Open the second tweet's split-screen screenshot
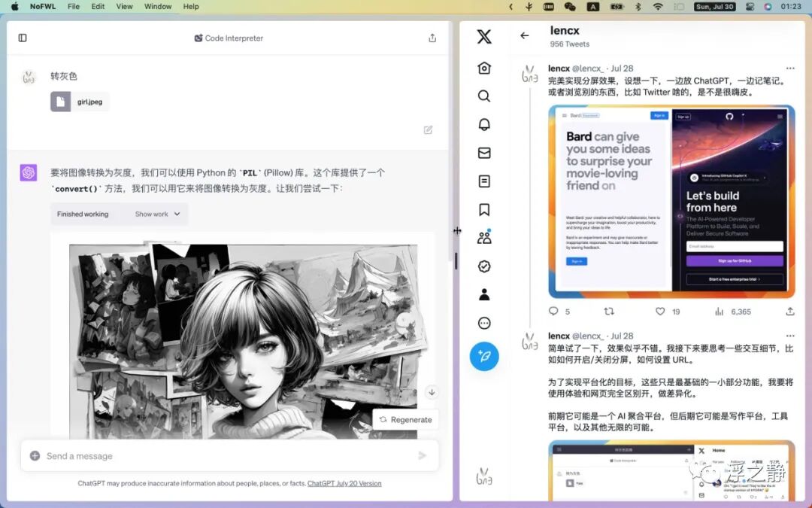Image resolution: width=812 pixels, height=508 pixels. coord(671,470)
